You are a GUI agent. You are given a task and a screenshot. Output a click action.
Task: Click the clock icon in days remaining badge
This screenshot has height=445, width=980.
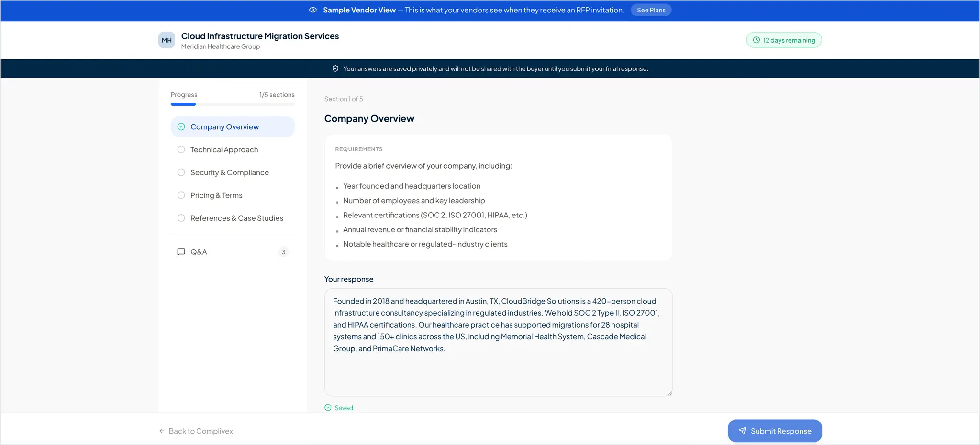(757, 40)
